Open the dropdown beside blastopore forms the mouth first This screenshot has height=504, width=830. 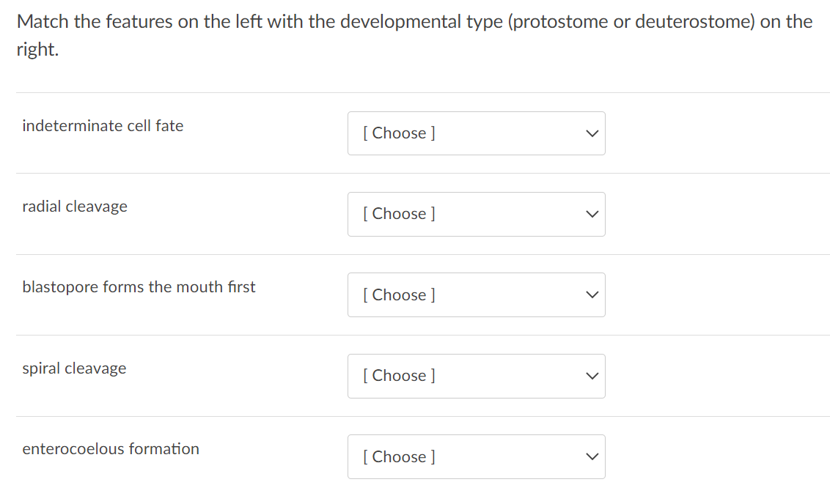[x=477, y=294]
